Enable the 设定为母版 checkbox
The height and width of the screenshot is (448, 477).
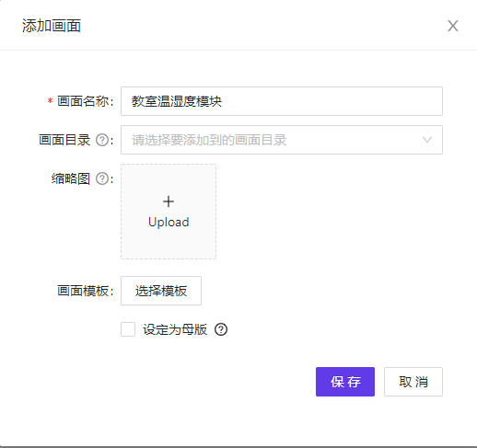128,329
